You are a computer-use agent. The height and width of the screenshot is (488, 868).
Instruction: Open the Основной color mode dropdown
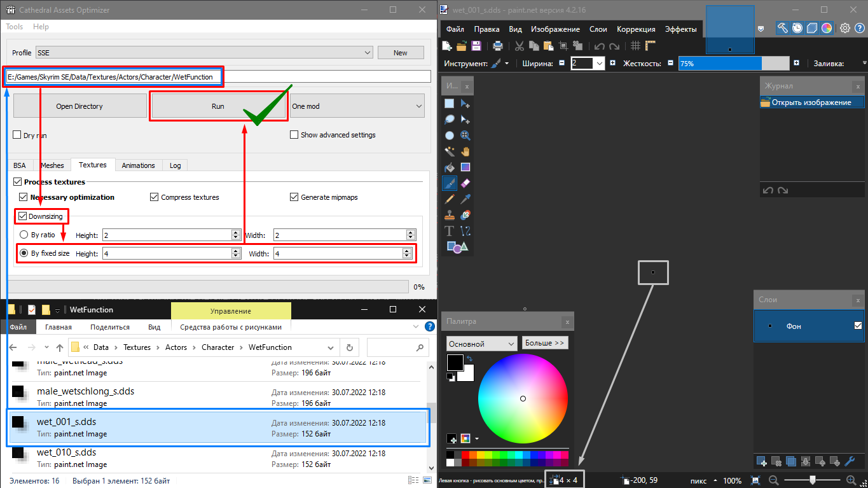(481, 344)
